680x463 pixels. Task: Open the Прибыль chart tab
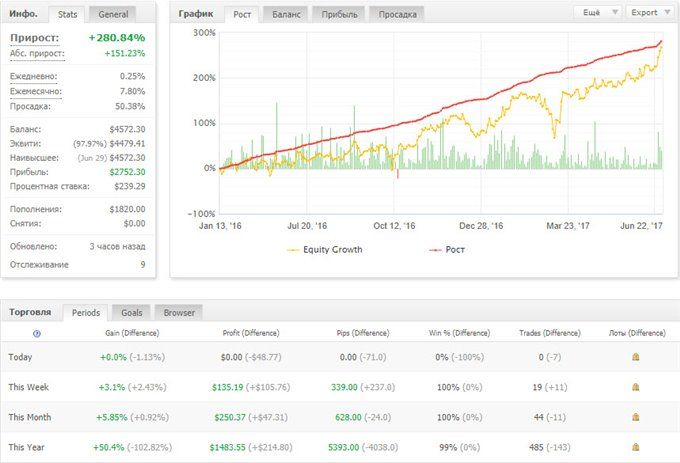(x=340, y=14)
